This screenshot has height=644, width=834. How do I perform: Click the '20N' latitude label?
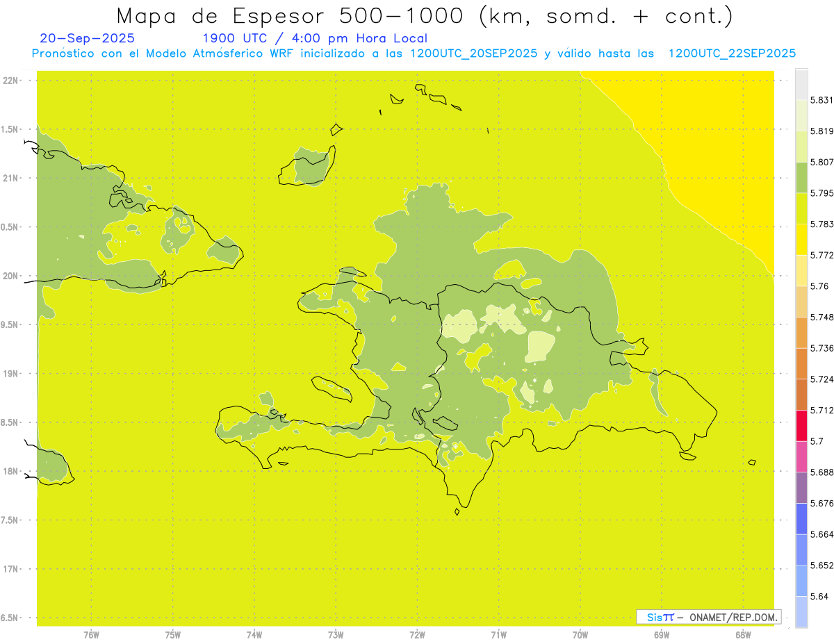pyautogui.click(x=11, y=276)
